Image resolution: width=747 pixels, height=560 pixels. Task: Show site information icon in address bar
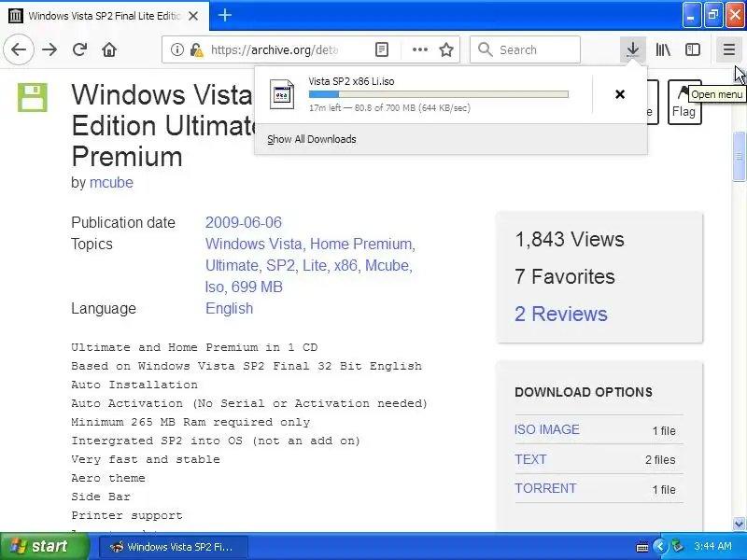point(176,49)
